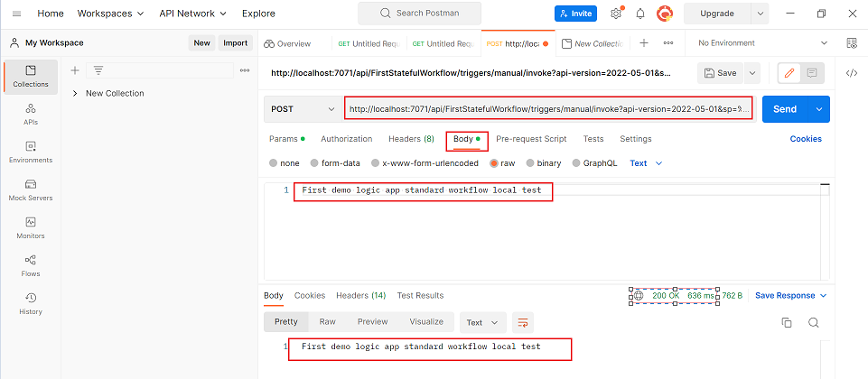Expand the New Collection tree item
868x379 pixels.
click(x=75, y=94)
